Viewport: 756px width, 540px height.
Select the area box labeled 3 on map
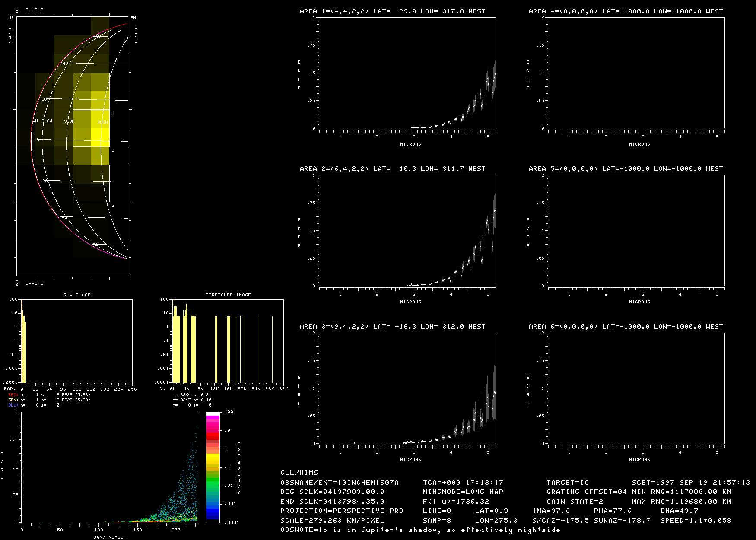tap(91, 184)
